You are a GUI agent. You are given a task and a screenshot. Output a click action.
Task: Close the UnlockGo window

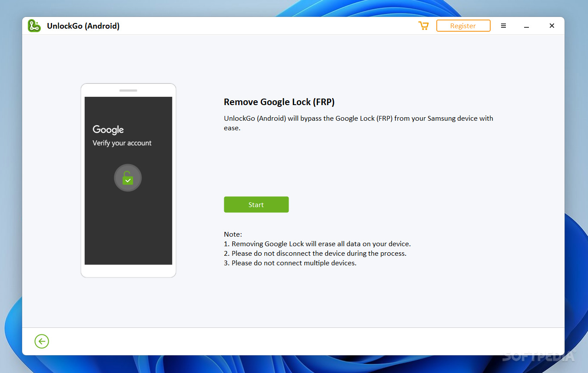tap(552, 26)
